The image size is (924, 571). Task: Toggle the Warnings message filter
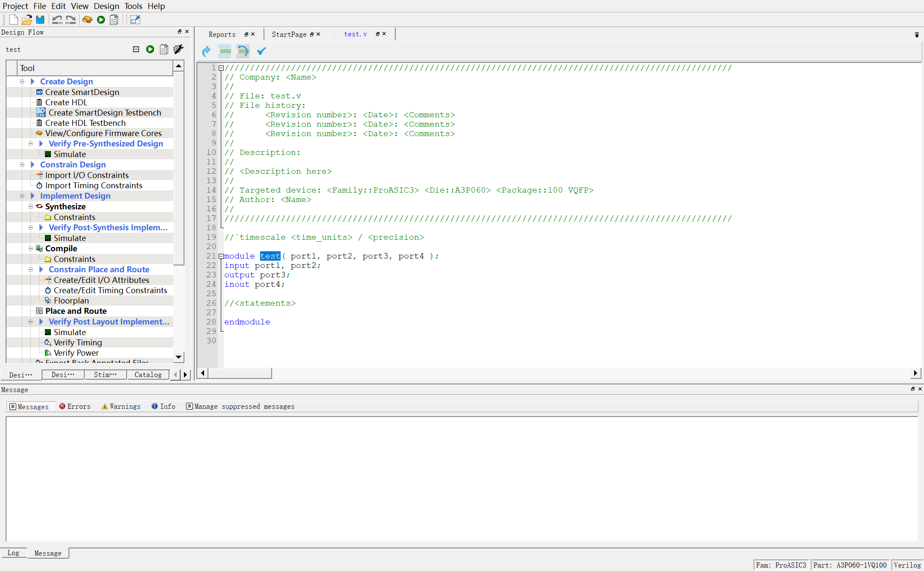(121, 406)
